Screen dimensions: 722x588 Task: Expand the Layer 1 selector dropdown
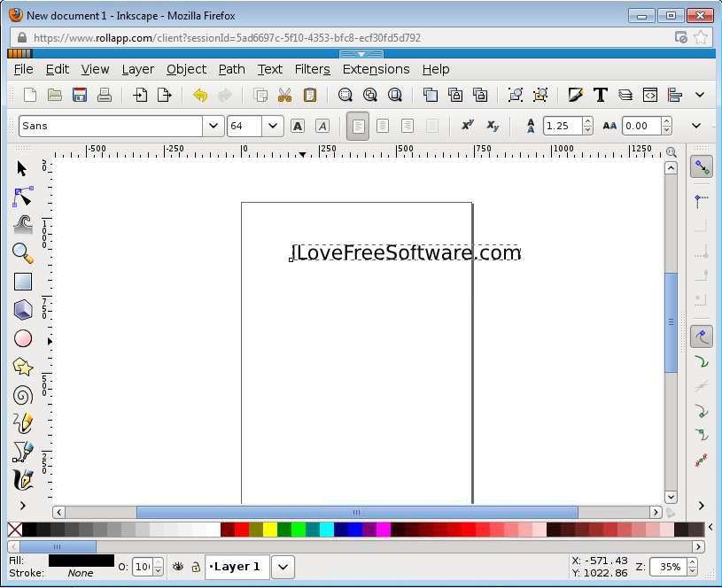[x=283, y=567]
